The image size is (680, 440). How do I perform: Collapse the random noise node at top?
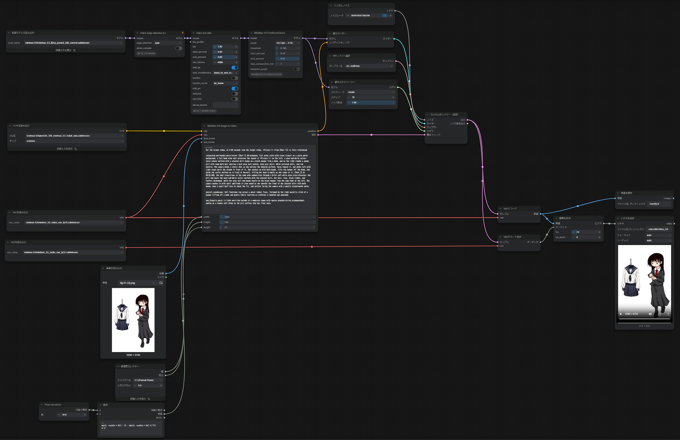click(331, 6)
